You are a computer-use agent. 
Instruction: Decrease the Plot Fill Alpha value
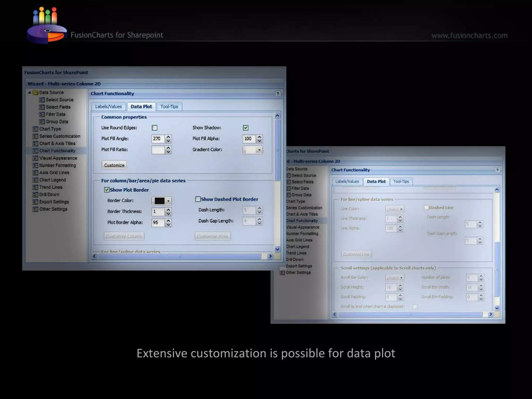pyautogui.click(x=260, y=141)
